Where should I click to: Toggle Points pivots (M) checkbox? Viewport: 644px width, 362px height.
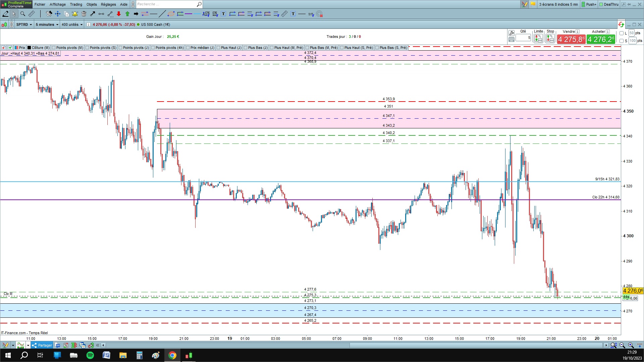pos(54,48)
